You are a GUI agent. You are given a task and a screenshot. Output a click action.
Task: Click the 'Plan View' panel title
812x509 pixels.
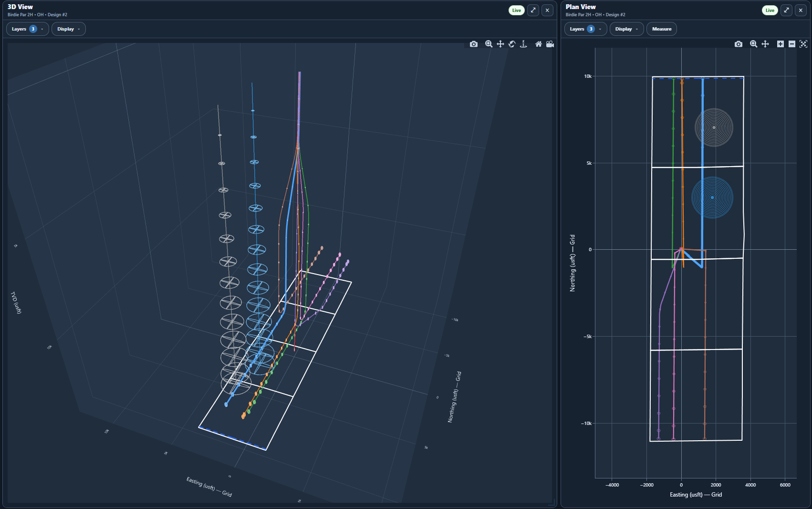tap(581, 7)
